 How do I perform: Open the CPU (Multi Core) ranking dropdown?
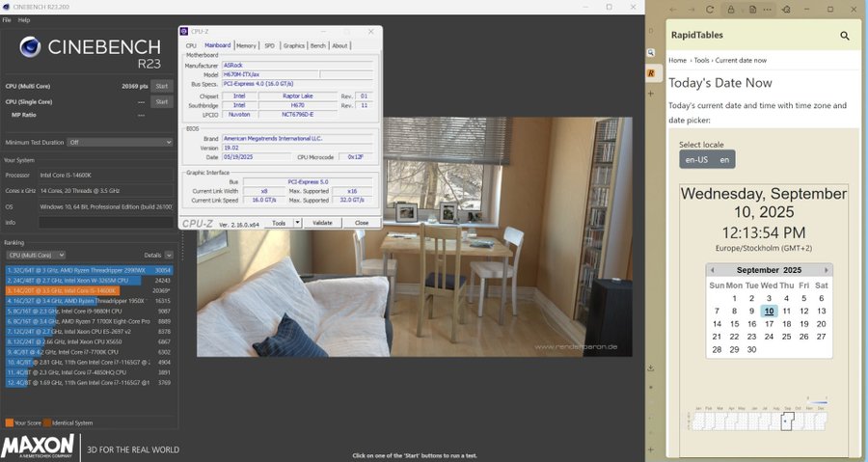pos(36,255)
